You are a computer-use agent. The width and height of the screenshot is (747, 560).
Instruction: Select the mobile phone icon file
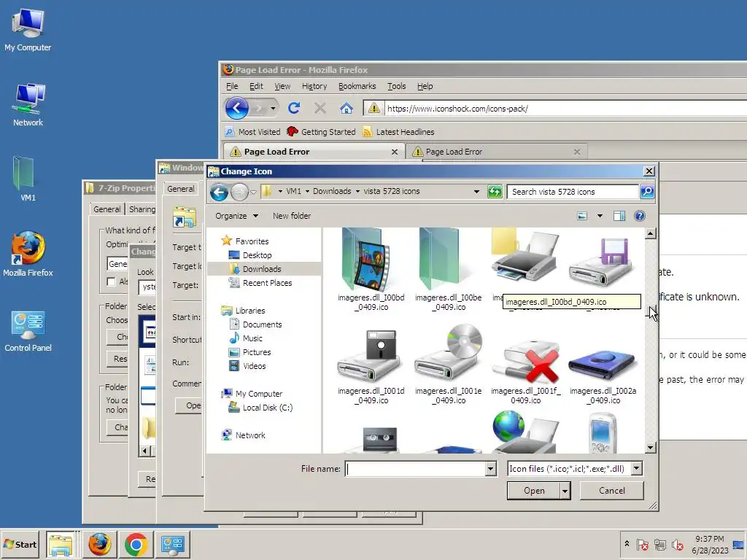tap(603, 432)
